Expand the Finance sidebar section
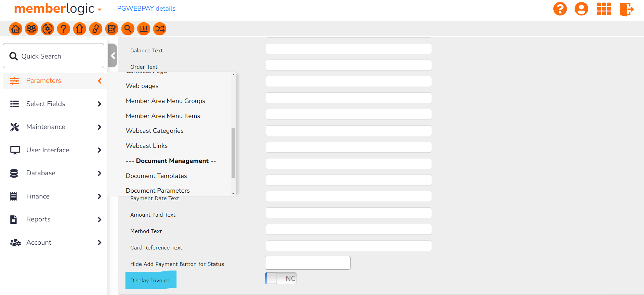Viewport: 644px width, 295px height. point(55,196)
